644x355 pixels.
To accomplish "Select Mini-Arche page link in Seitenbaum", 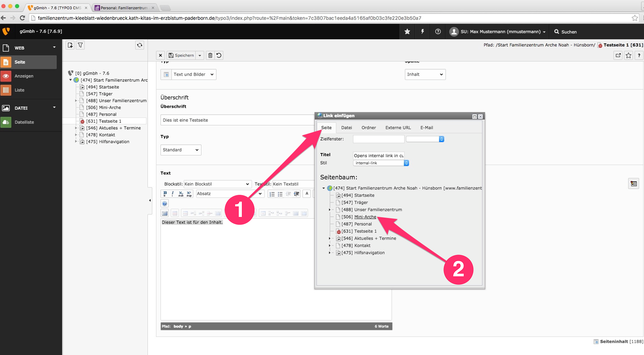I will click(x=365, y=217).
